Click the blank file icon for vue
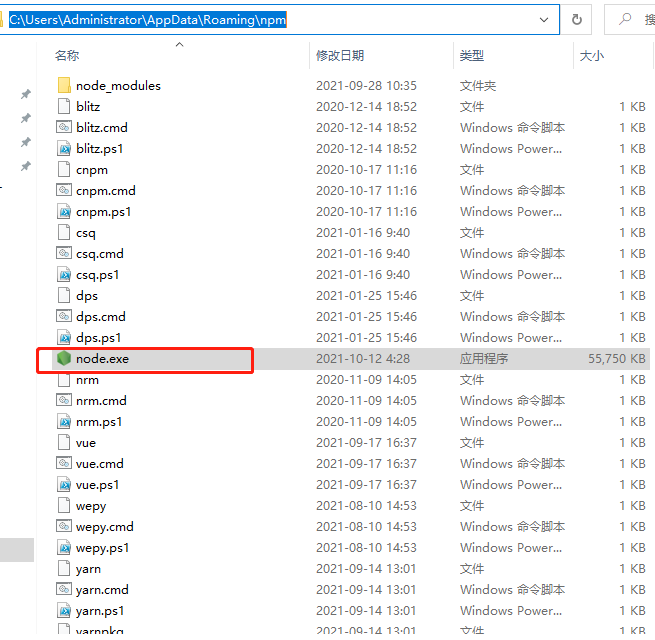Image resolution: width=655 pixels, height=640 pixels. point(64,442)
